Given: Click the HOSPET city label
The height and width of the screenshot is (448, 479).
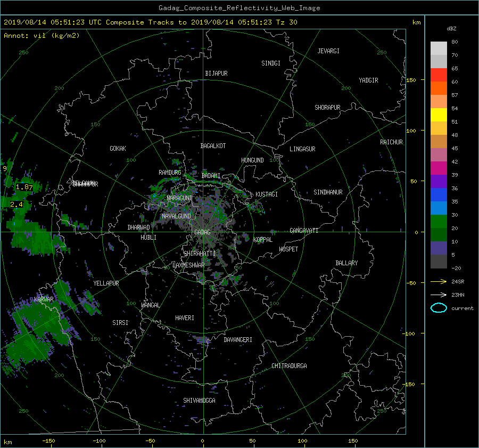Looking at the screenshot, I should [288, 249].
